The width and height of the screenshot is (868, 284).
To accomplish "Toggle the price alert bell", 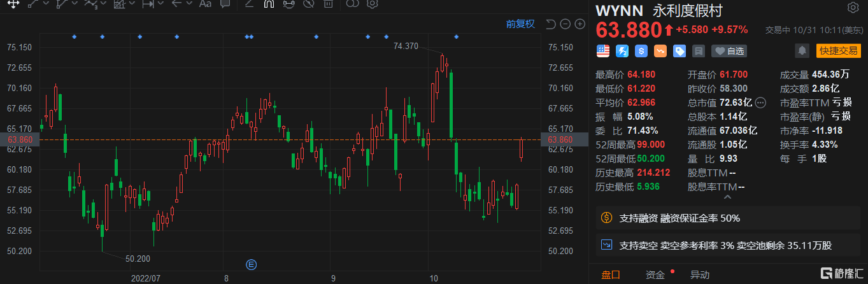I will tap(802, 50).
